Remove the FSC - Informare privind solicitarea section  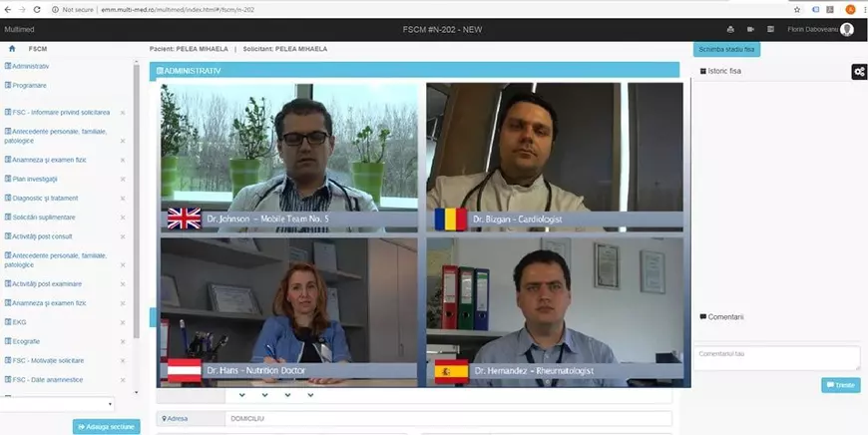tap(123, 113)
